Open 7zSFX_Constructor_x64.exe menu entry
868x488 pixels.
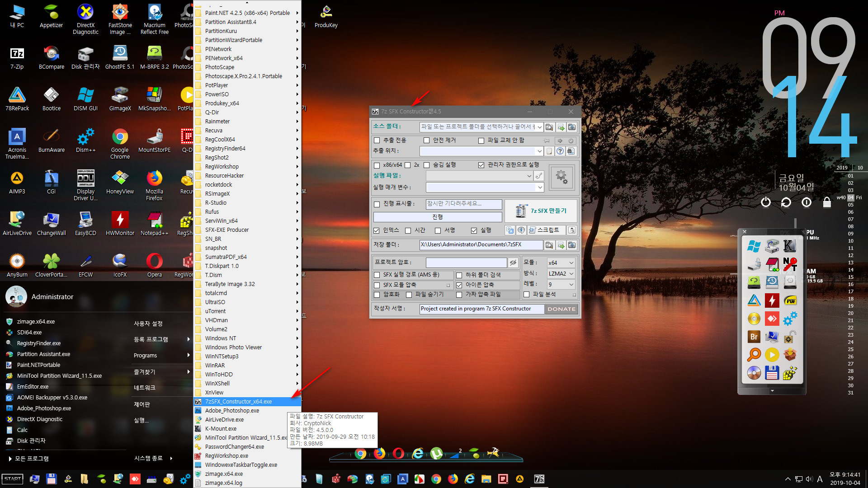click(247, 402)
